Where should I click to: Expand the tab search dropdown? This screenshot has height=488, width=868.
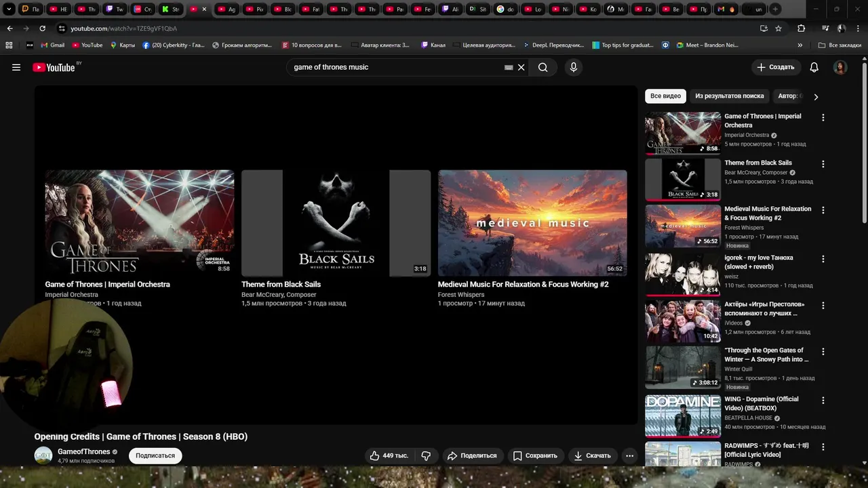pos(9,9)
